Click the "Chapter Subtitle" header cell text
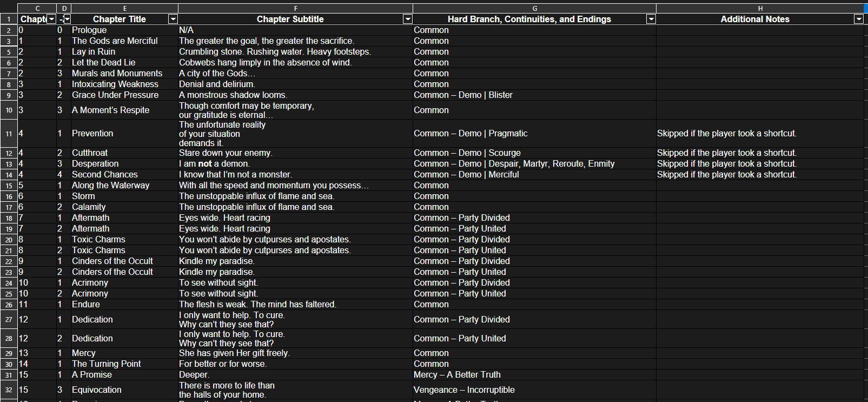 [290, 19]
